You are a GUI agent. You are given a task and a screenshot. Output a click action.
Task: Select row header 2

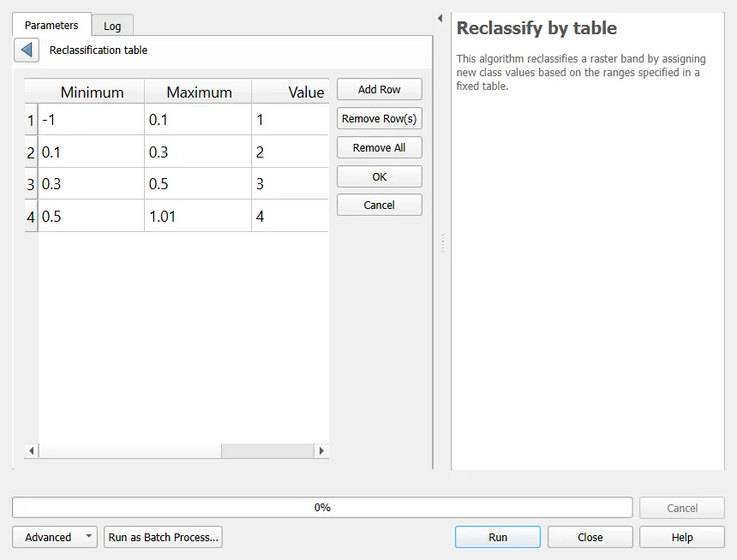tap(31, 152)
